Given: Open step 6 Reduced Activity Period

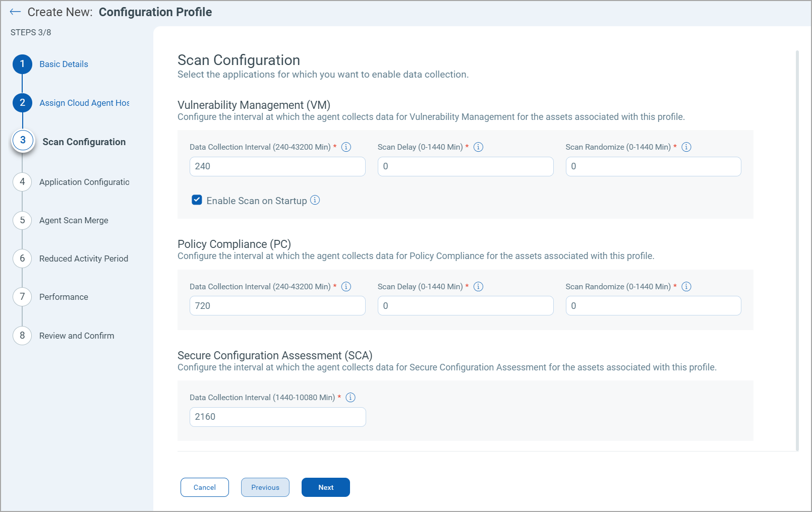Looking at the screenshot, I should click(x=83, y=259).
